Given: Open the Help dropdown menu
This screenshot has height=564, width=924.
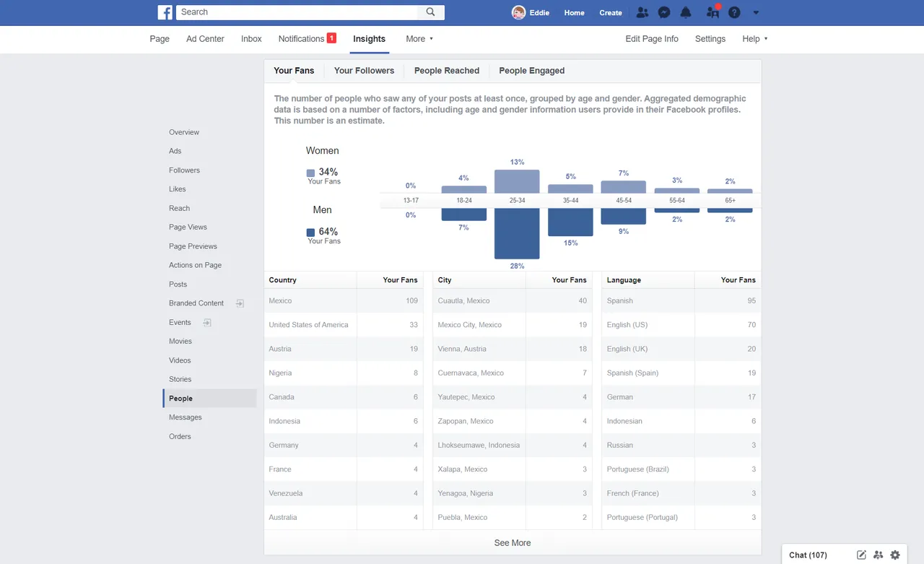Looking at the screenshot, I should (754, 39).
